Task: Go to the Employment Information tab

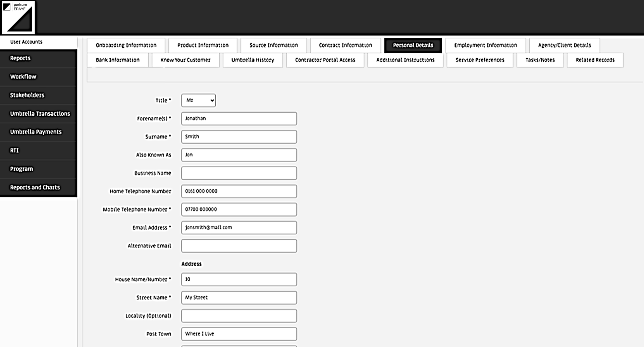Action: 486,45
